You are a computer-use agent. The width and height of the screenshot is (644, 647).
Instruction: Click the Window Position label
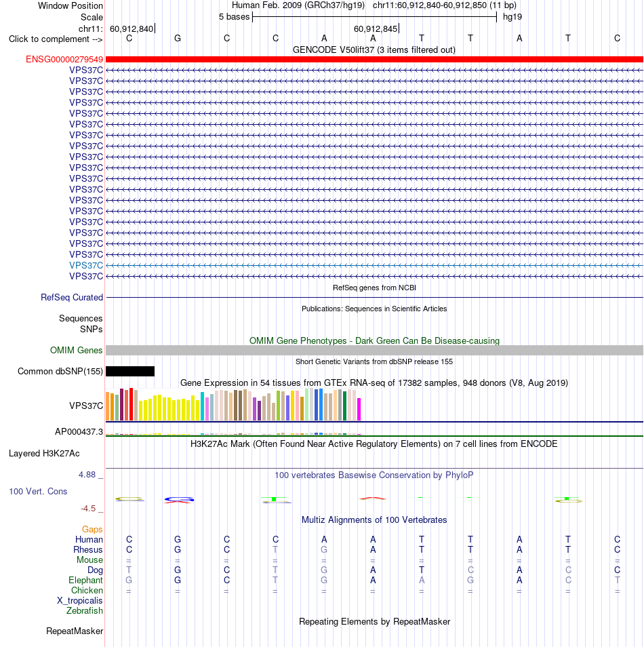(71, 6)
